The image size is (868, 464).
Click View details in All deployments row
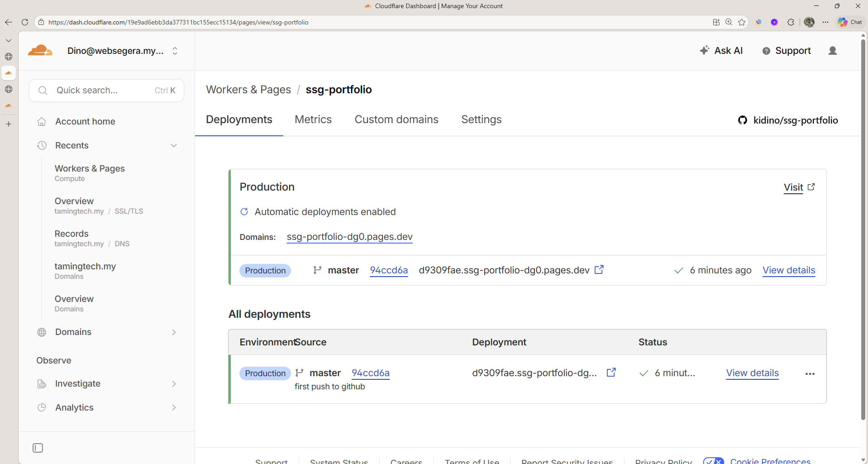pyautogui.click(x=753, y=373)
